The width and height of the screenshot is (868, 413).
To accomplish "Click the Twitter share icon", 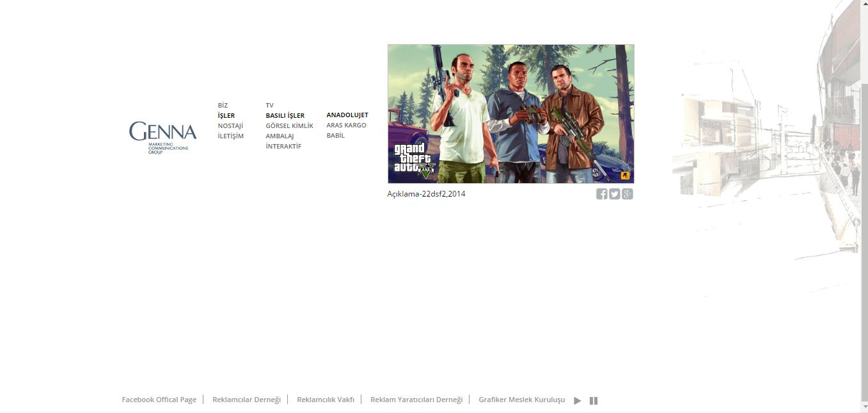I will tap(614, 194).
